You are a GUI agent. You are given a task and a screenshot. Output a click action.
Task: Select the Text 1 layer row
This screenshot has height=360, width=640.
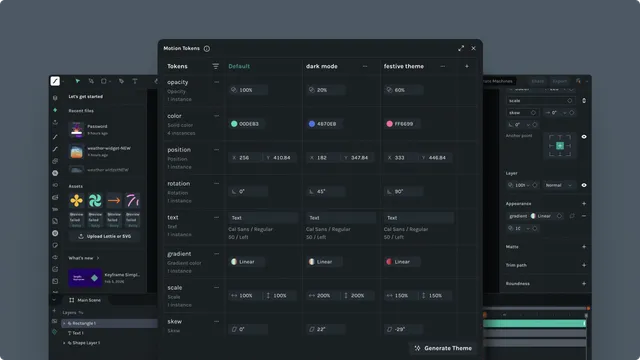pyautogui.click(x=109, y=333)
